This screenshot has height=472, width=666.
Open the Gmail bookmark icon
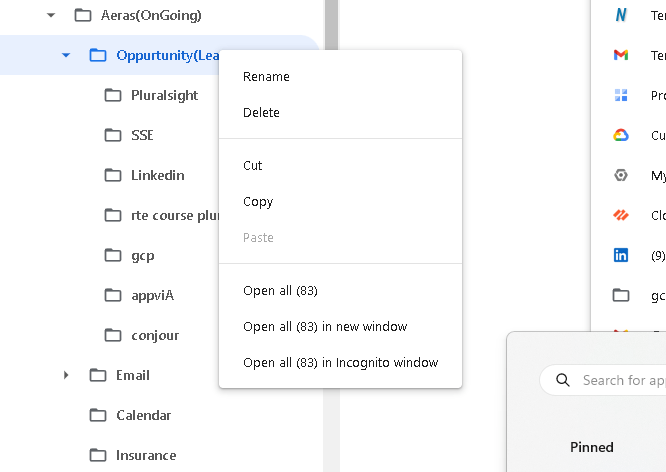click(621, 55)
